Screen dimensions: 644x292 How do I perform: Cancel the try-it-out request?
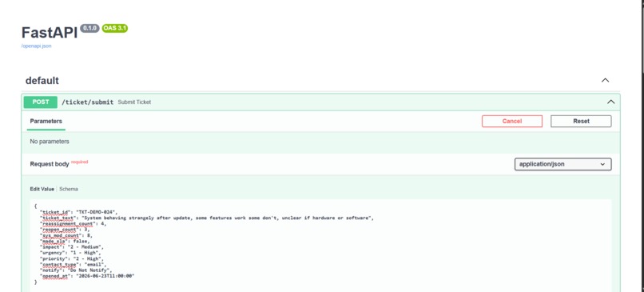point(511,122)
